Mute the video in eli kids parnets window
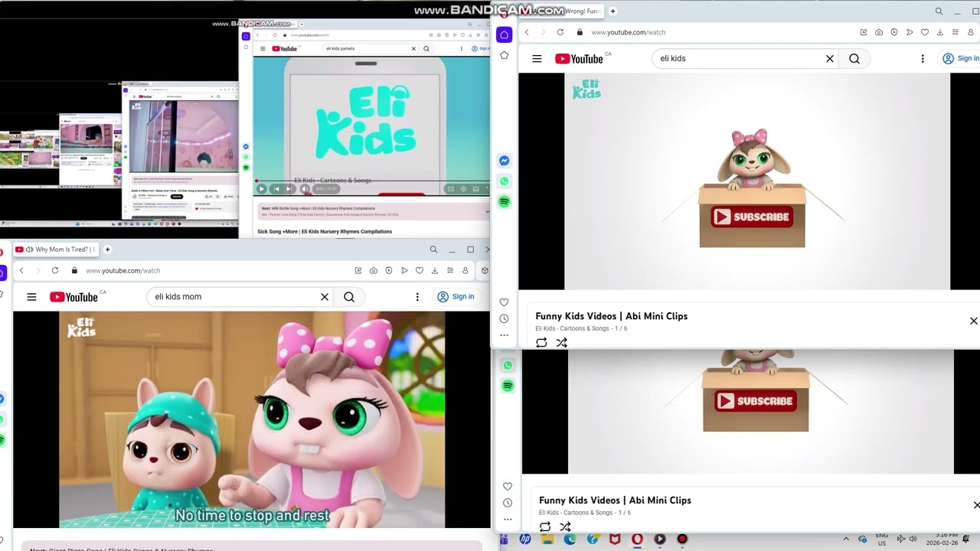Viewport: 980px width, 551px height. [304, 189]
